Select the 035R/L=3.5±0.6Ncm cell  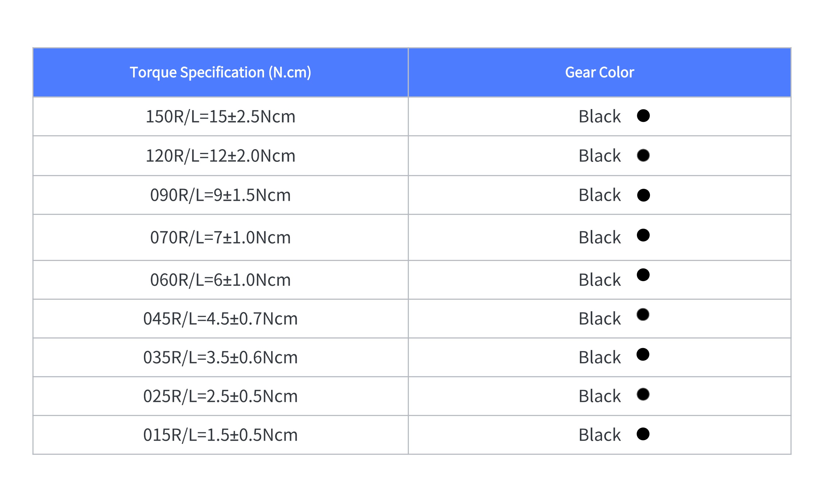(x=220, y=358)
